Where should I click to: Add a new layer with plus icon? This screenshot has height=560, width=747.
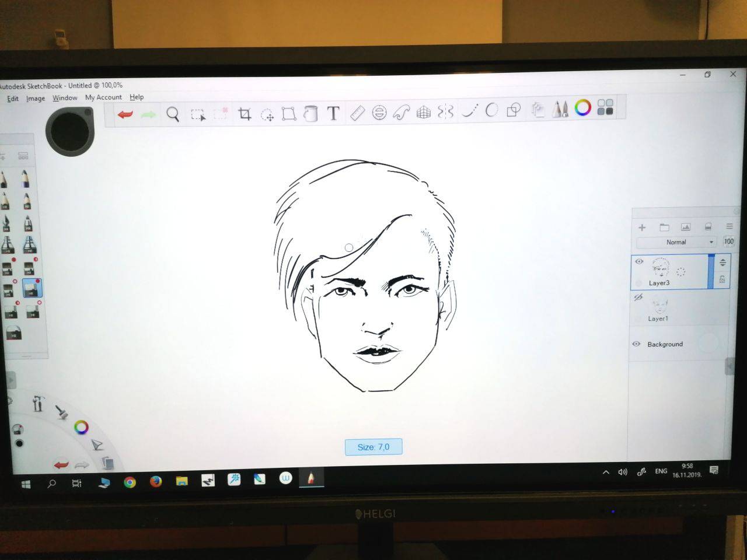coord(642,228)
